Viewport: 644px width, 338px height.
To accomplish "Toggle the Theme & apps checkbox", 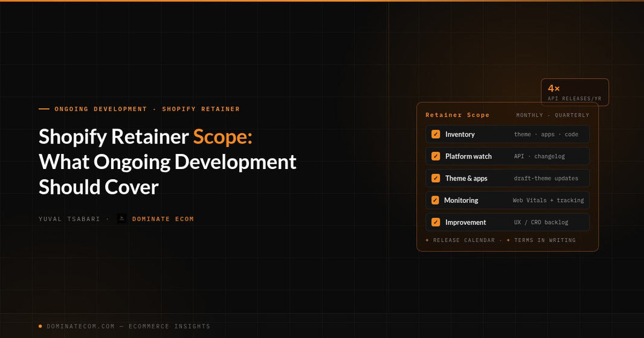I will (x=436, y=178).
